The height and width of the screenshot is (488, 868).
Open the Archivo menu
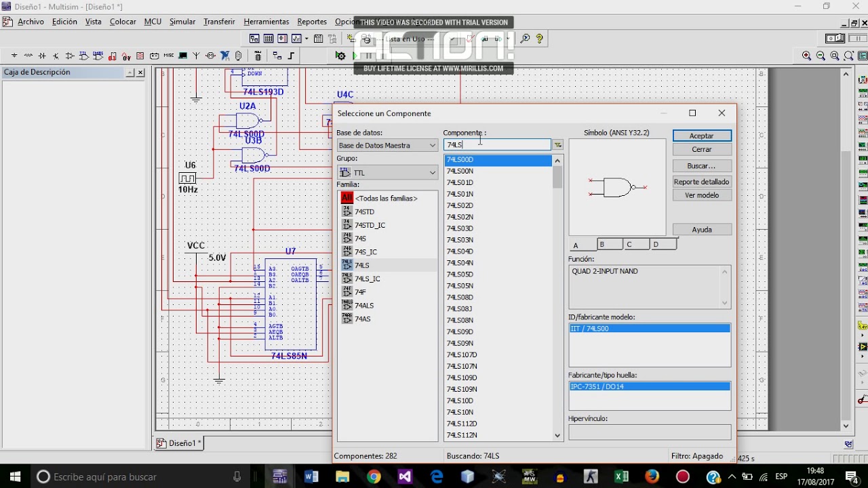(x=31, y=22)
